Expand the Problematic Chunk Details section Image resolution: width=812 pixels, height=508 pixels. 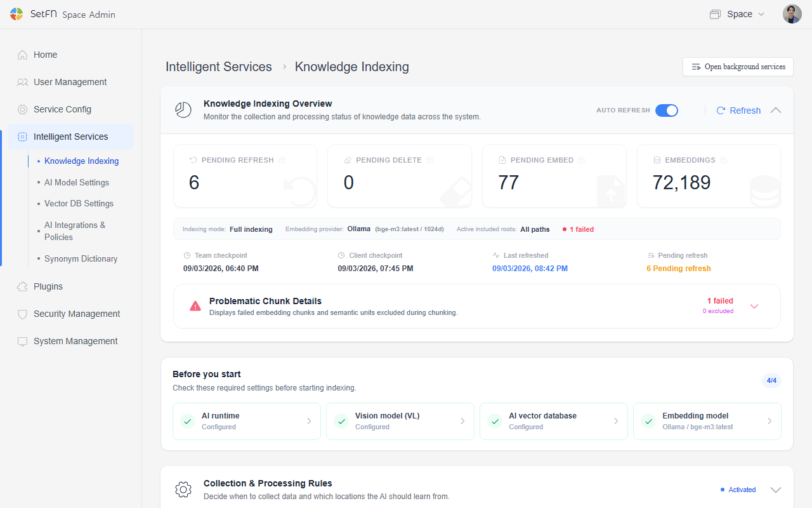pos(754,306)
